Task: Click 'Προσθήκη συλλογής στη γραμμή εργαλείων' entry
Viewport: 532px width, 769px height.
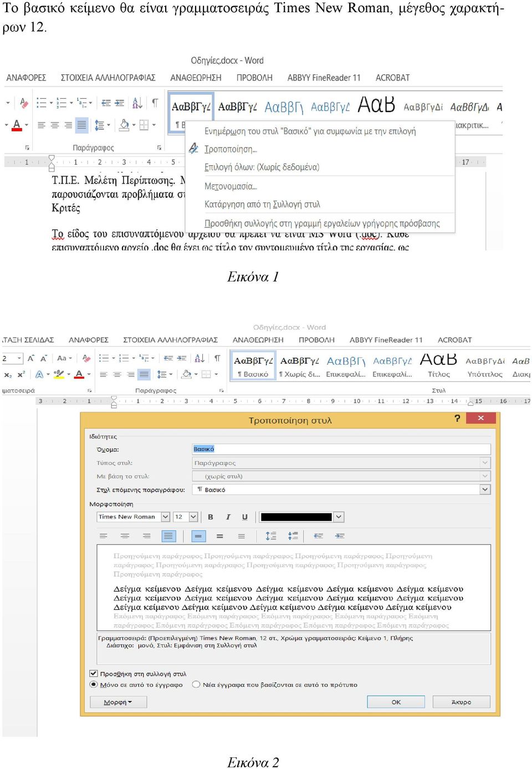Action: click(x=322, y=223)
